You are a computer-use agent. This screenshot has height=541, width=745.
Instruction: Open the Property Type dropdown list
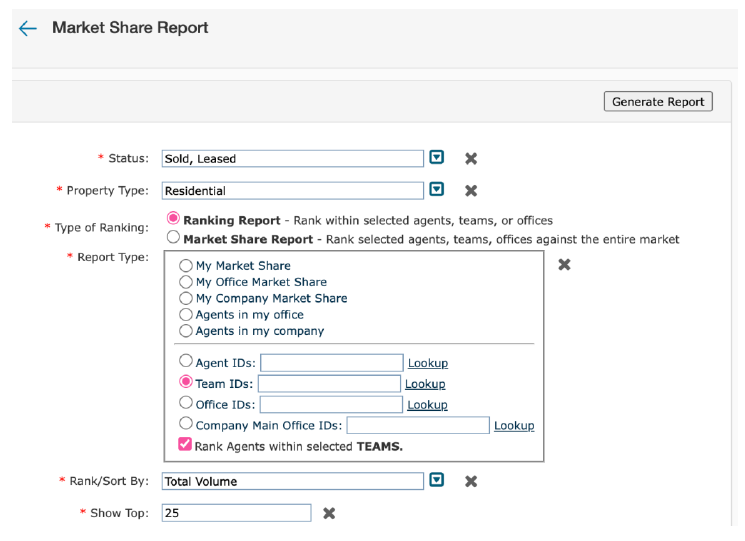[436, 190]
